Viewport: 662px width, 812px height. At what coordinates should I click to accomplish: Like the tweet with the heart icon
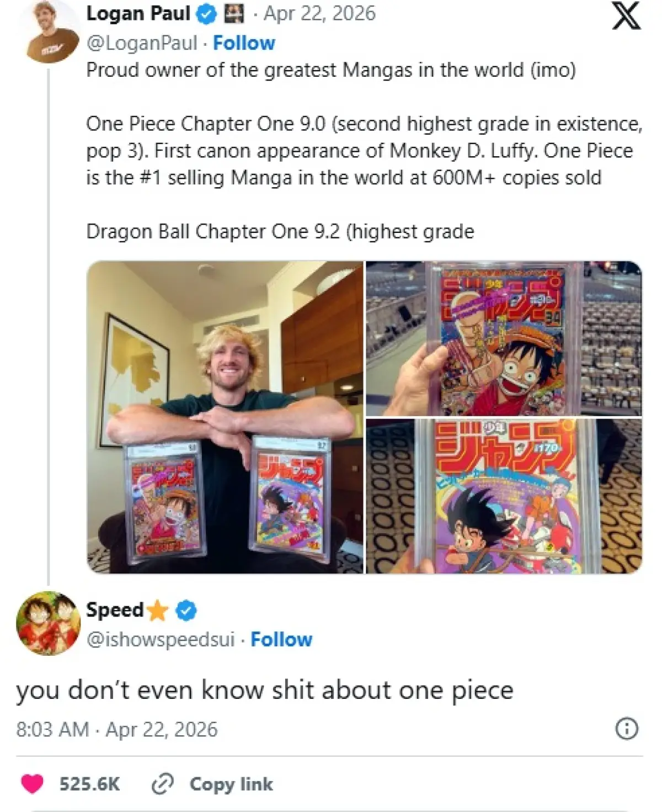(x=32, y=784)
